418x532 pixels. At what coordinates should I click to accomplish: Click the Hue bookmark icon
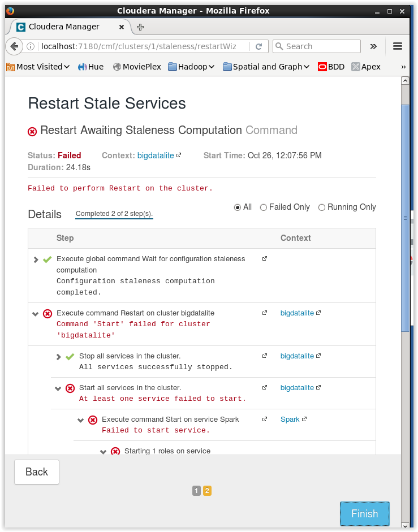(x=83, y=67)
